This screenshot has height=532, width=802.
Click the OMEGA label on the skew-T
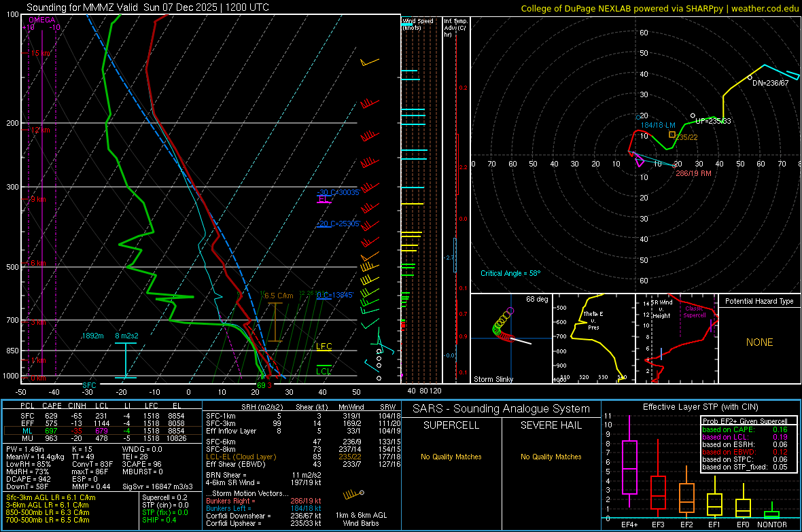[x=42, y=20]
